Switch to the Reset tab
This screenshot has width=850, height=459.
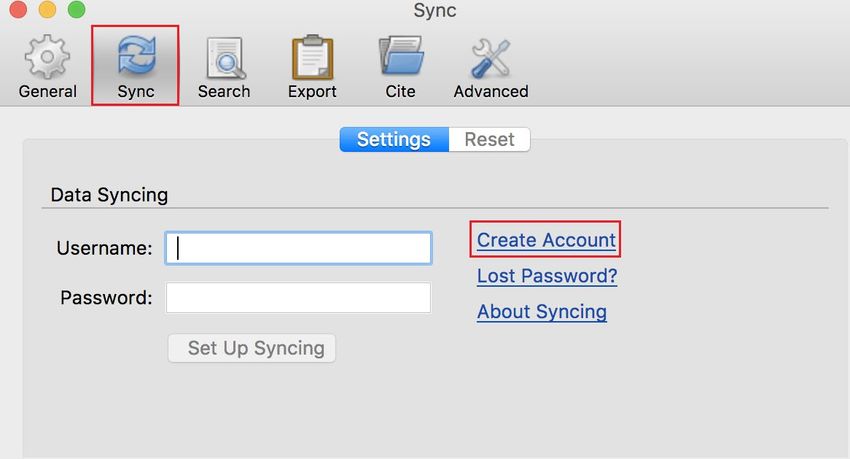[x=490, y=139]
